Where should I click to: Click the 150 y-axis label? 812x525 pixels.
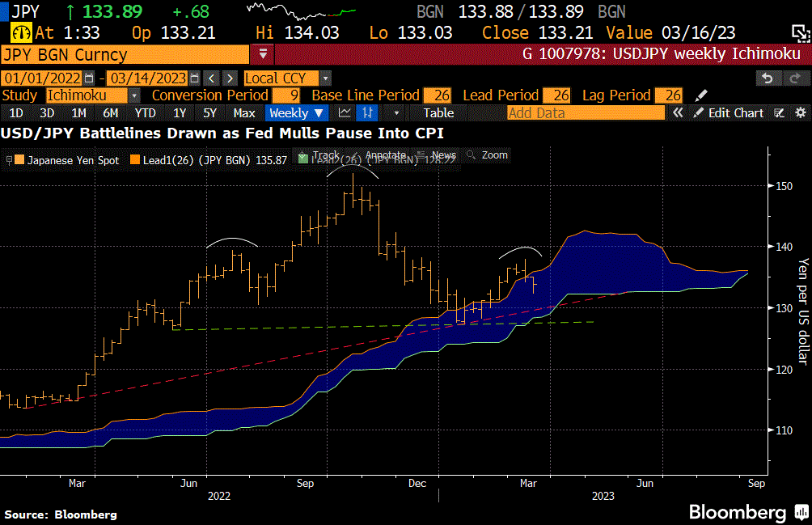point(784,186)
